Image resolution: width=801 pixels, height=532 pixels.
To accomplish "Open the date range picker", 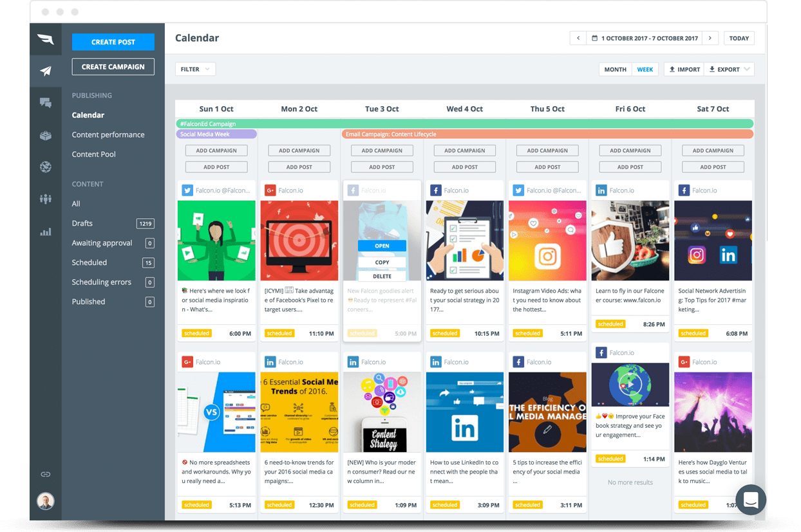I will (644, 39).
